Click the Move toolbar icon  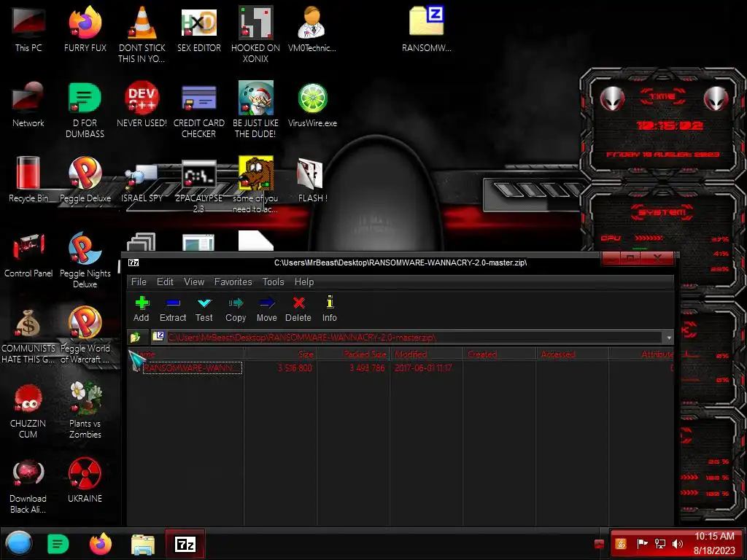click(267, 309)
